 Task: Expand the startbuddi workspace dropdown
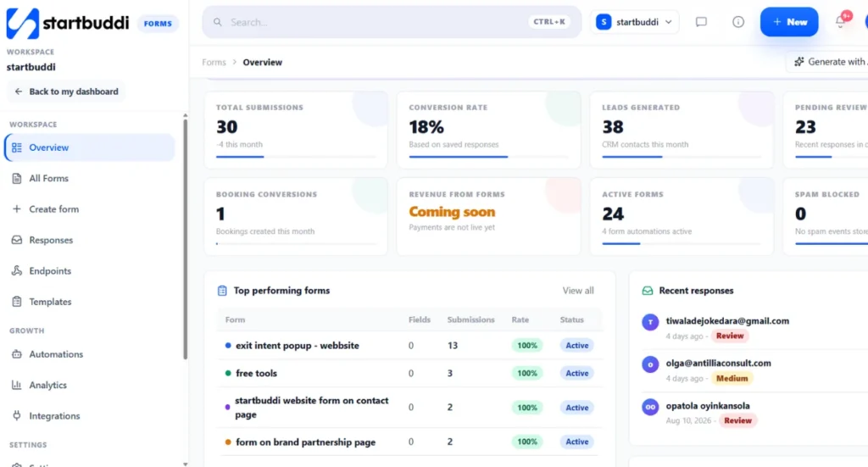[x=634, y=22]
